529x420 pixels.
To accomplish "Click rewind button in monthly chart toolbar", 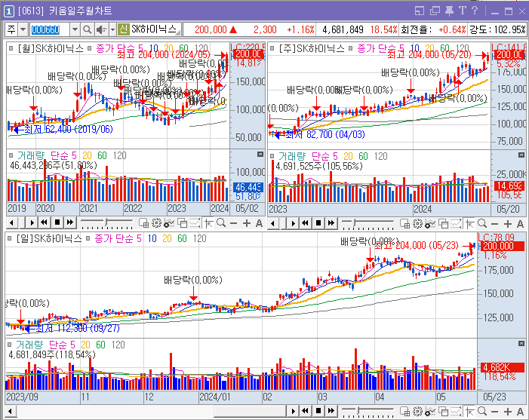I will (x=44, y=222).
